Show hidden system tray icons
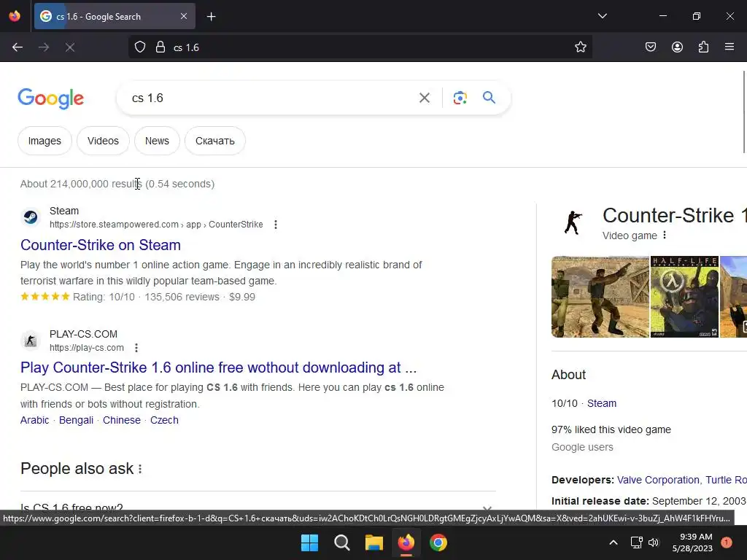This screenshot has height=560, width=747. click(614, 542)
